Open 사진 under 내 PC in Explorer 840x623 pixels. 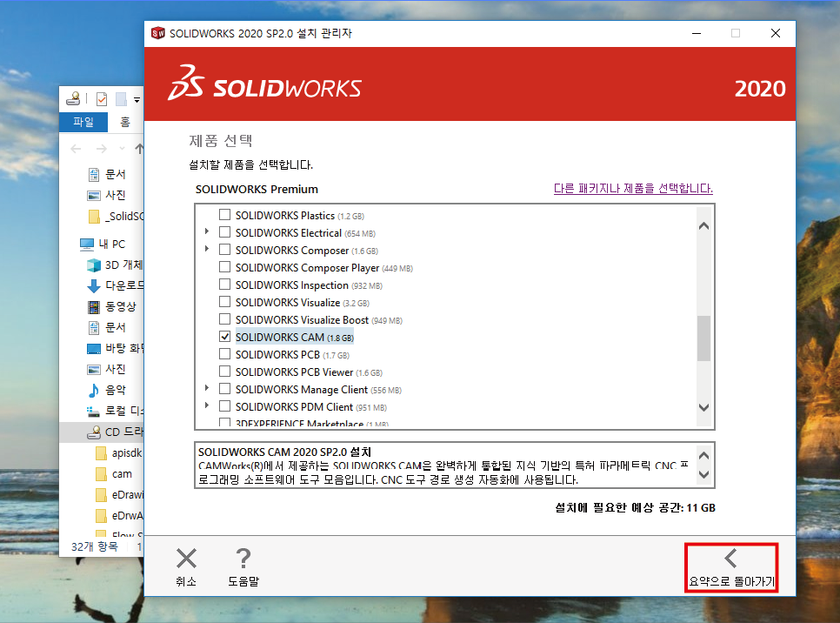[x=107, y=370]
